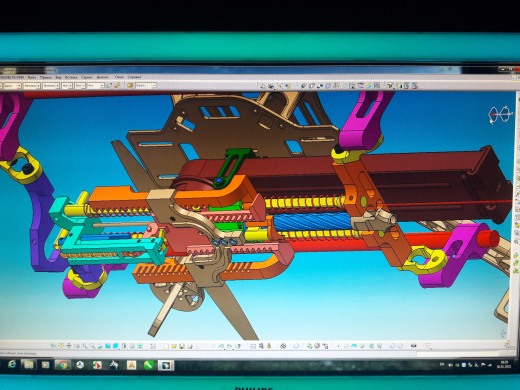
Task: Open the Isometric quick view icon
Action: tap(115, 346)
